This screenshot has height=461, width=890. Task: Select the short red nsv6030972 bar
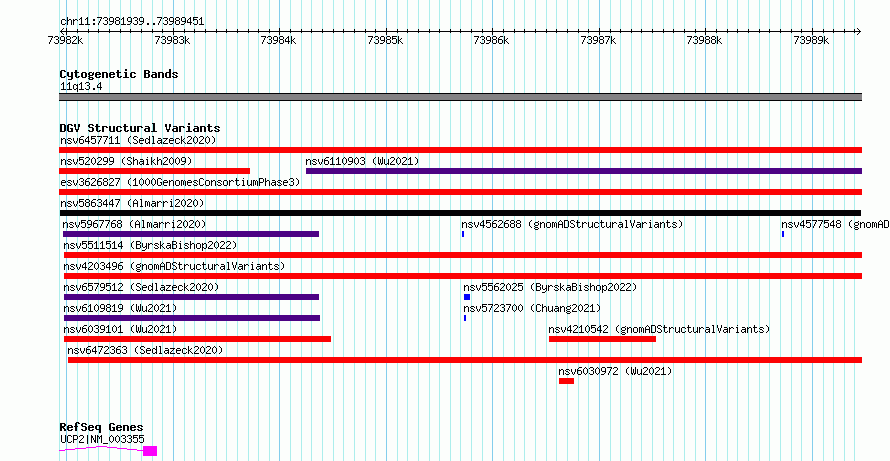point(566,381)
